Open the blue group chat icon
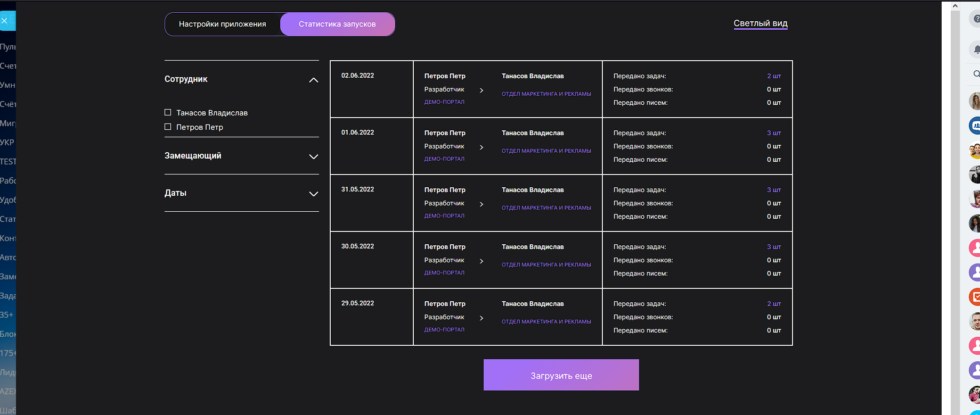Image resolution: width=980 pixels, height=415 pixels. 975,126
